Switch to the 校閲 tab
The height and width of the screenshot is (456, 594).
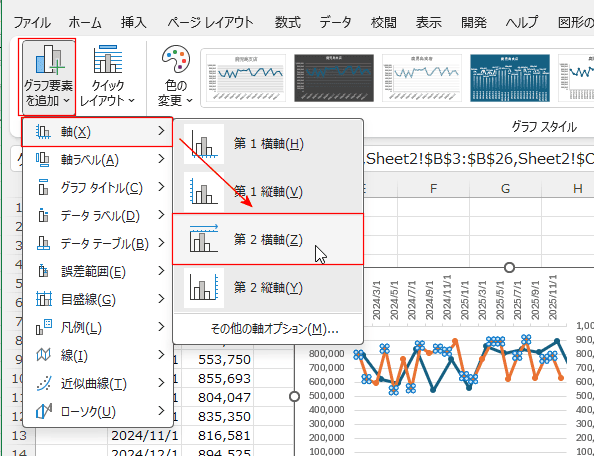tap(383, 23)
